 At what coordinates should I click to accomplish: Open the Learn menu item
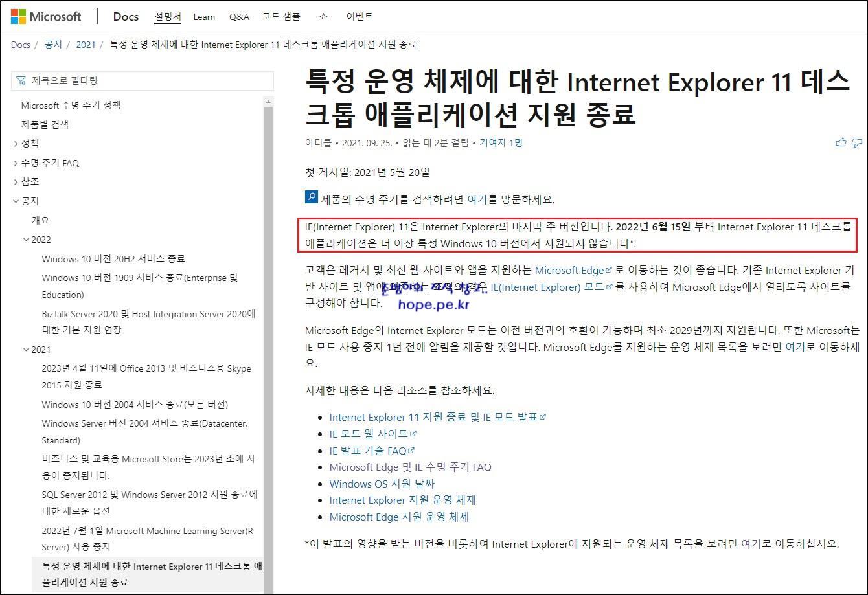click(204, 17)
